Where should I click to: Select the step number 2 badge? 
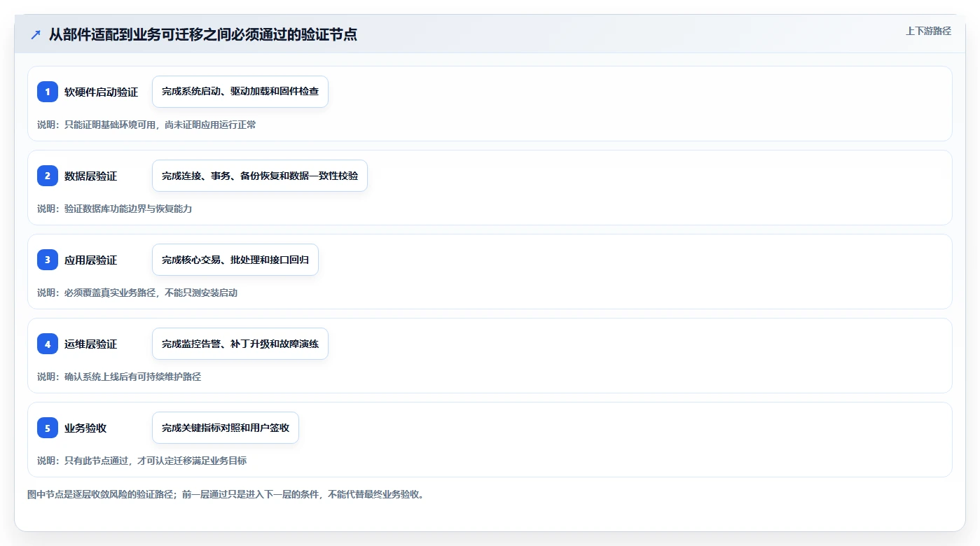[x=48, y=176]
